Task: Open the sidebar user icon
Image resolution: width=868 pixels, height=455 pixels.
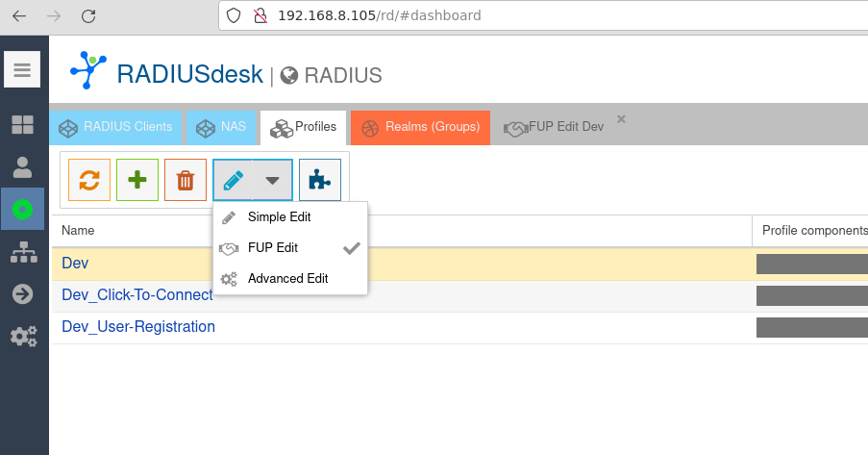Action: [22, 167]
